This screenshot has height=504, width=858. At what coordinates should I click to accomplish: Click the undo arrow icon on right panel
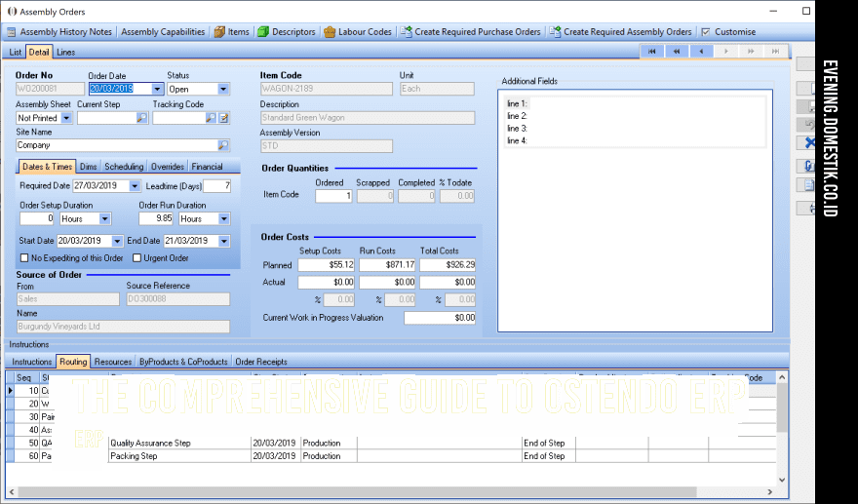(808, 126)
